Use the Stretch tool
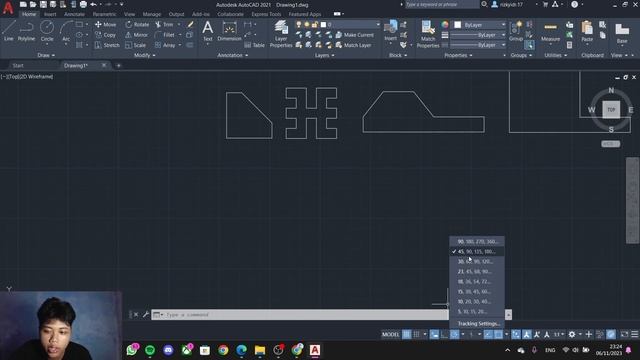 click(x=107, y=45)
